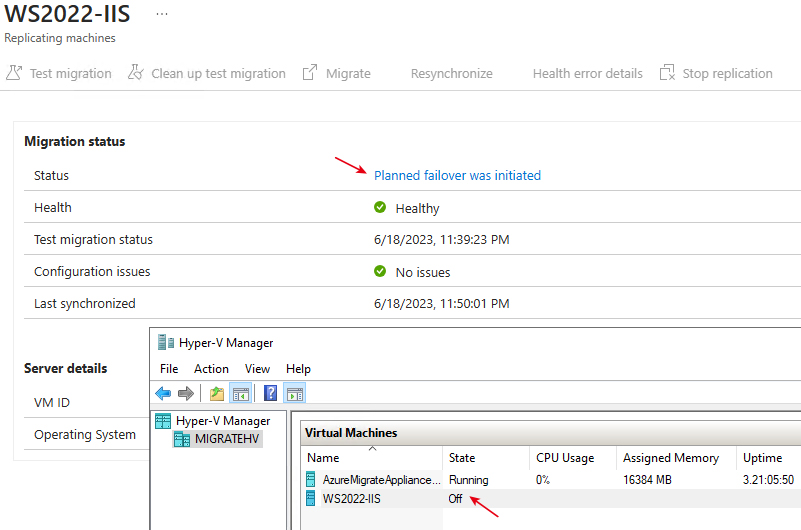Click the Hyper-V Manager tree root icon

(x=163, y=421)
